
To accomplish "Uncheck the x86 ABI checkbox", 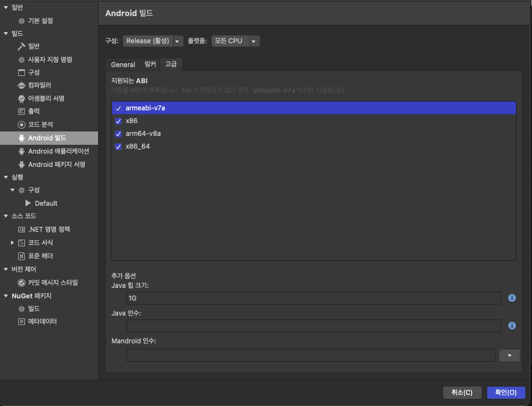I will [119, 121].
